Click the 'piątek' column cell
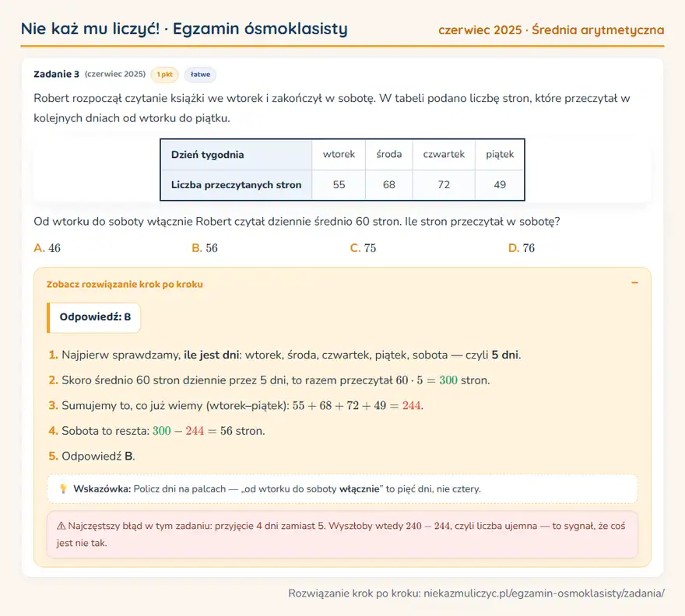 [x=500, y=155]
